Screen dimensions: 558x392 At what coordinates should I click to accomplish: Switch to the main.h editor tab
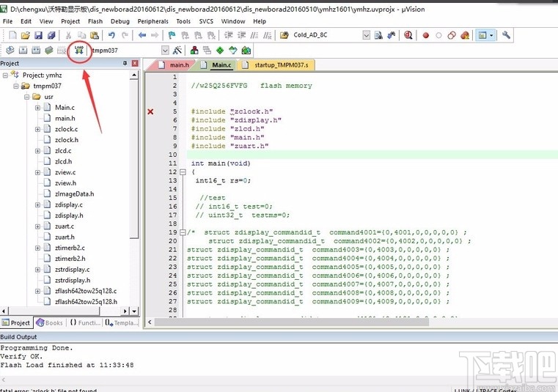point(174,65)
